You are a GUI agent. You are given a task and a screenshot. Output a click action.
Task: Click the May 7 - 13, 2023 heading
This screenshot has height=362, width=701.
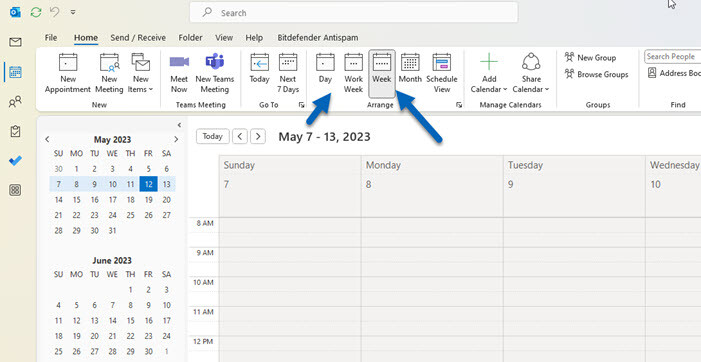click(325, 136)
